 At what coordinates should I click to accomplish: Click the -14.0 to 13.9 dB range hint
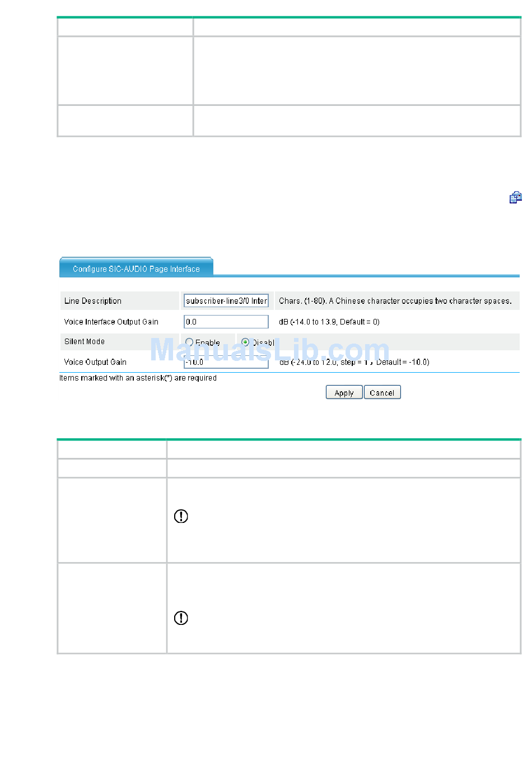329,322
